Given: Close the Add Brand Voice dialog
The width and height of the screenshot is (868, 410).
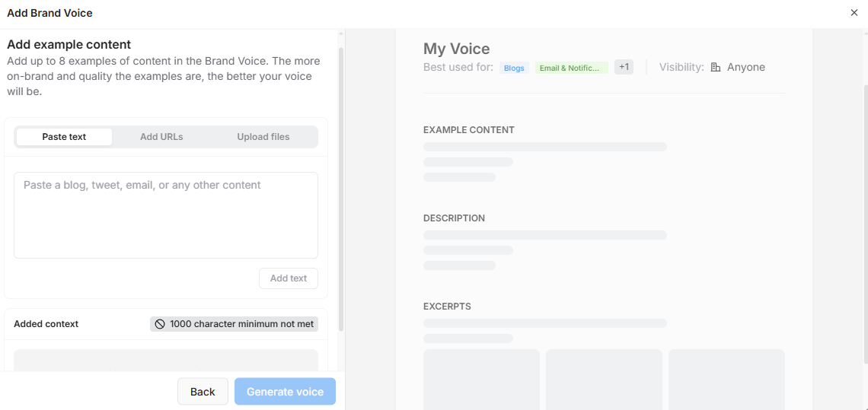Looking at the screenshot, I should (x=854, y=13).
